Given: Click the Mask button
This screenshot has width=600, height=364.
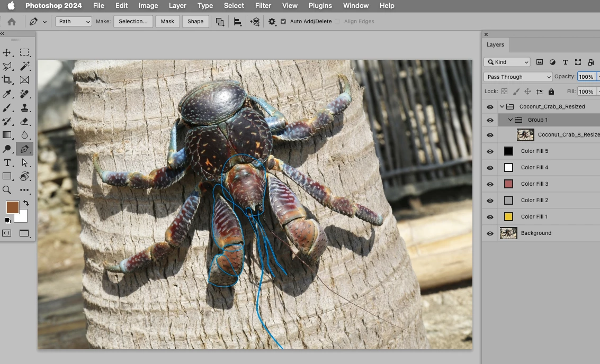Looking at the screenshot, I should coord(167,22).
